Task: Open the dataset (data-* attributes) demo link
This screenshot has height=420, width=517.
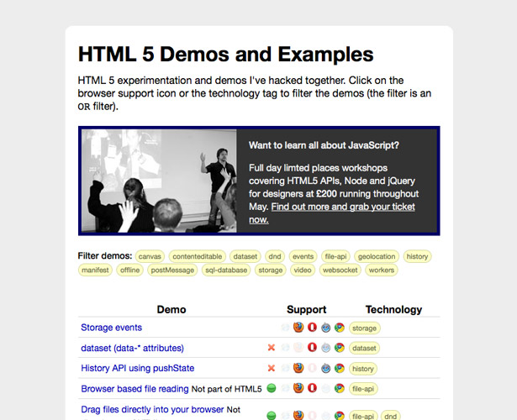Action: 132,348
